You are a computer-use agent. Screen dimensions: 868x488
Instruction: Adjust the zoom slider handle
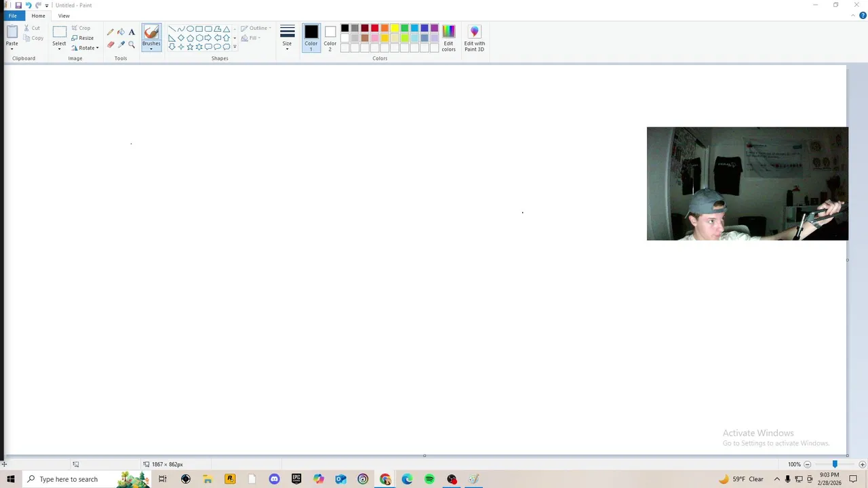point(835,464)
